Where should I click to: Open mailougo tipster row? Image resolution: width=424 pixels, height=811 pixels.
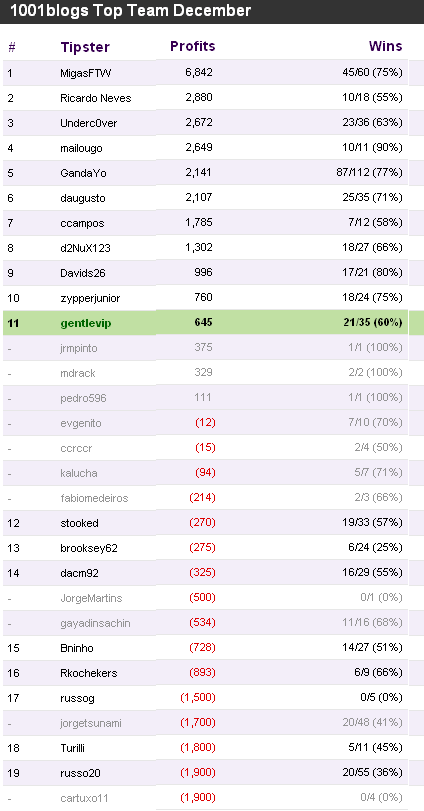[x=81, y=148]
